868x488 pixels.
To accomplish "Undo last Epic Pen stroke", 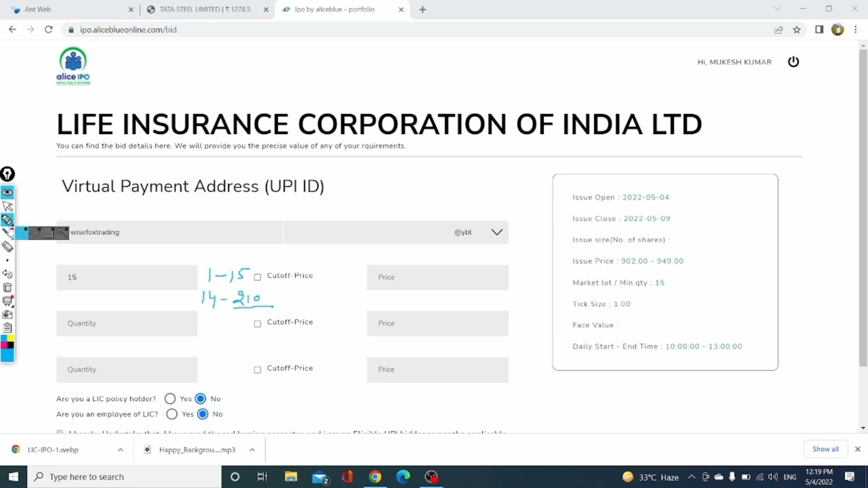I will [x=7, y=274].
